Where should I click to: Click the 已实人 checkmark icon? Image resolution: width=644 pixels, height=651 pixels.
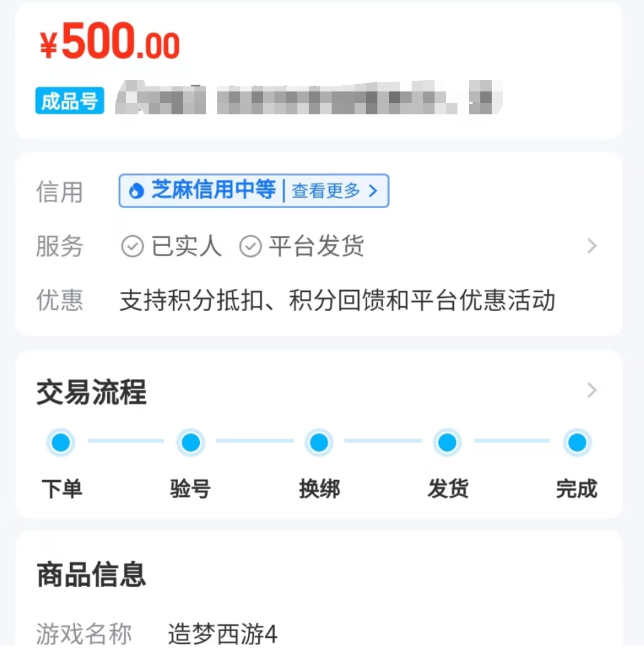coord(132,247)
